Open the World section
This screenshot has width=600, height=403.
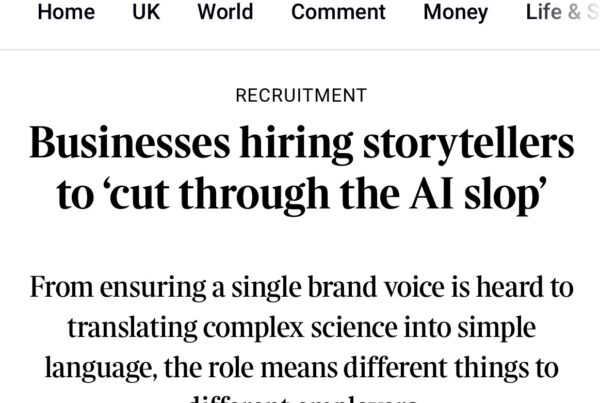pos(225,13)
